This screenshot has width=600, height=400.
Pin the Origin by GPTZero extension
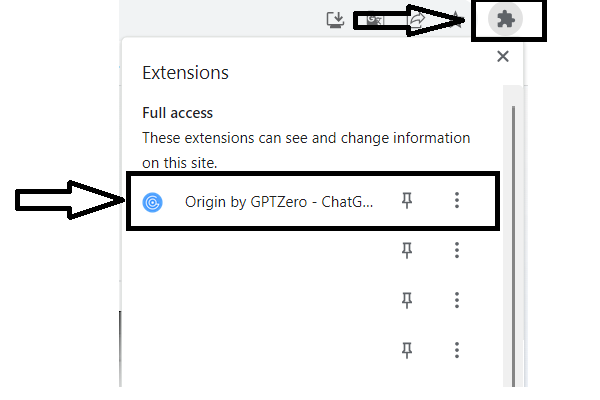[x=406, y=201]
